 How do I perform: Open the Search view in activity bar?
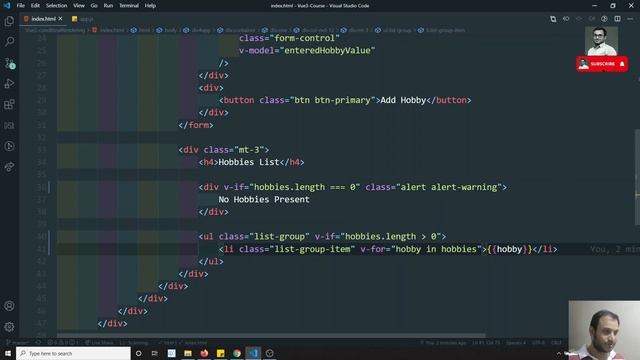(x=9, y=42)
